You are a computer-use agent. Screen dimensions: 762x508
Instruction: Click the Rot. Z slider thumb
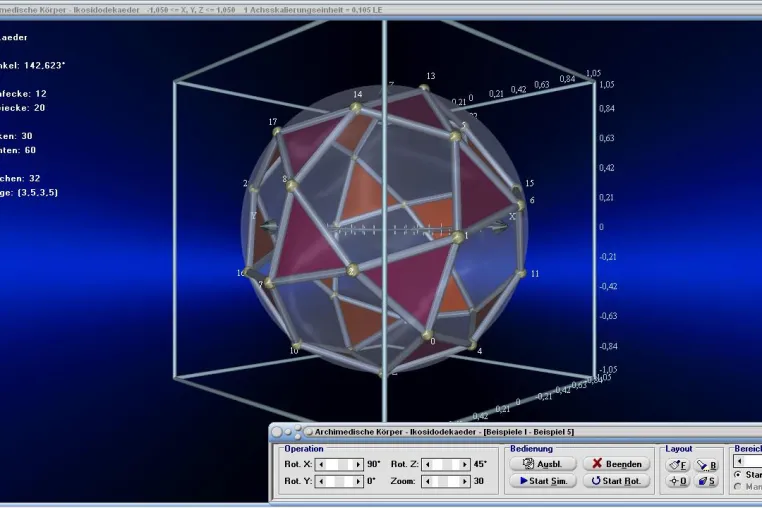(x=449, y=464)
